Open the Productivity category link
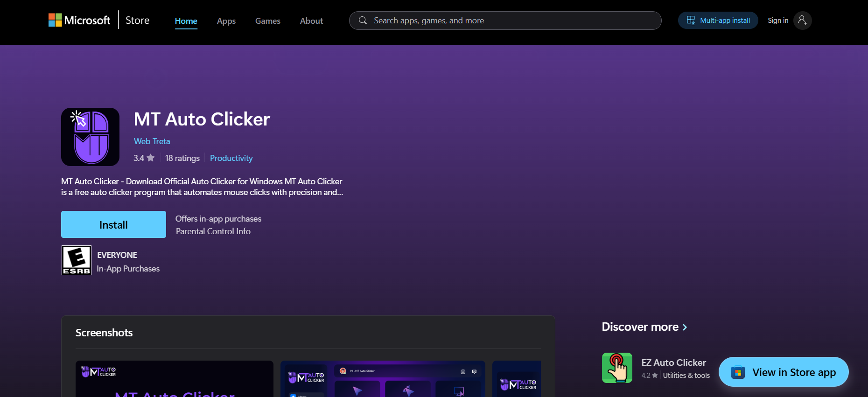Screen dimensions: 868x397 [231, 158]
